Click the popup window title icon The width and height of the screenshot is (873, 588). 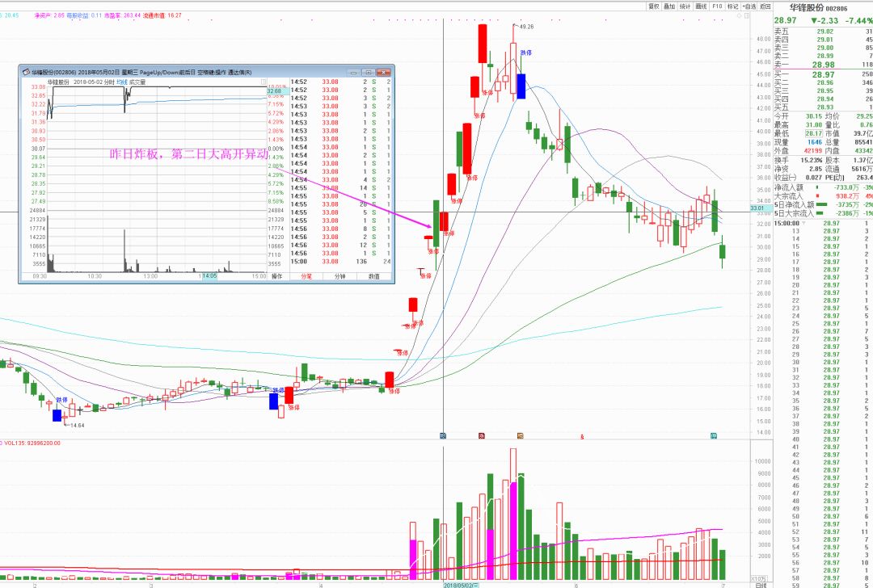pyautogui.click(x=26, y=73)
